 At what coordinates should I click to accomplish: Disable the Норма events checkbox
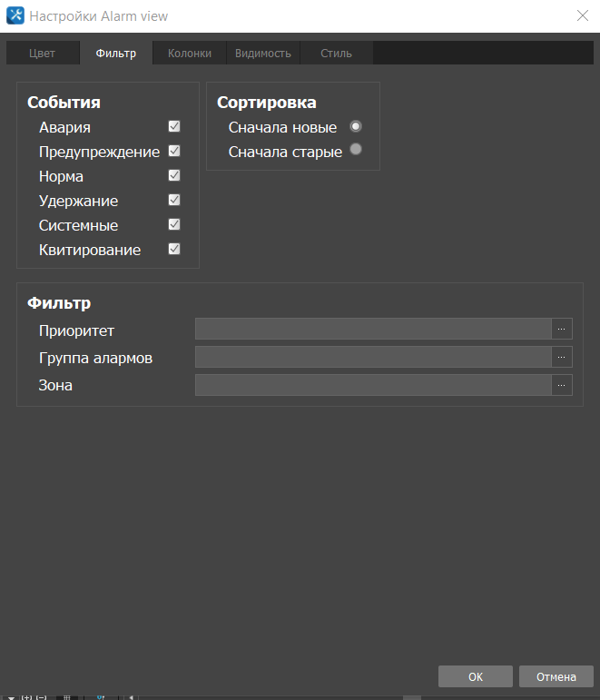[174, 176]
